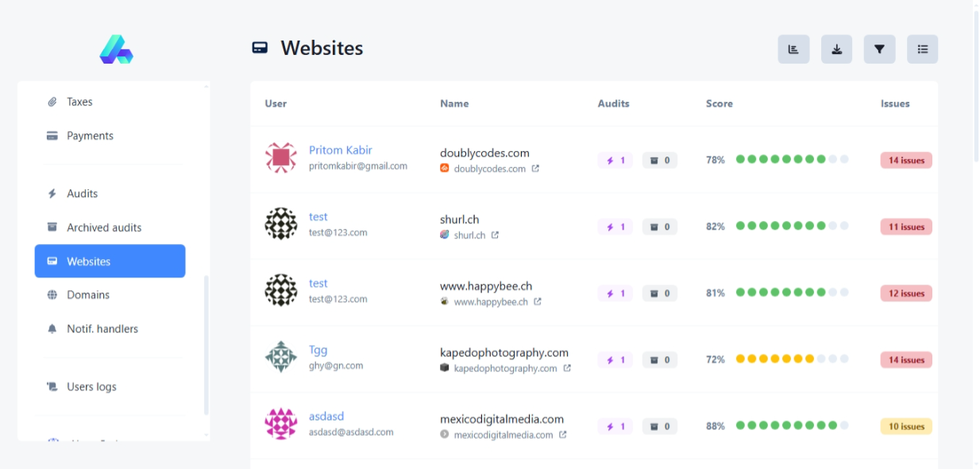Click the export download icon button
980x469 pixels.
(836, 49)
